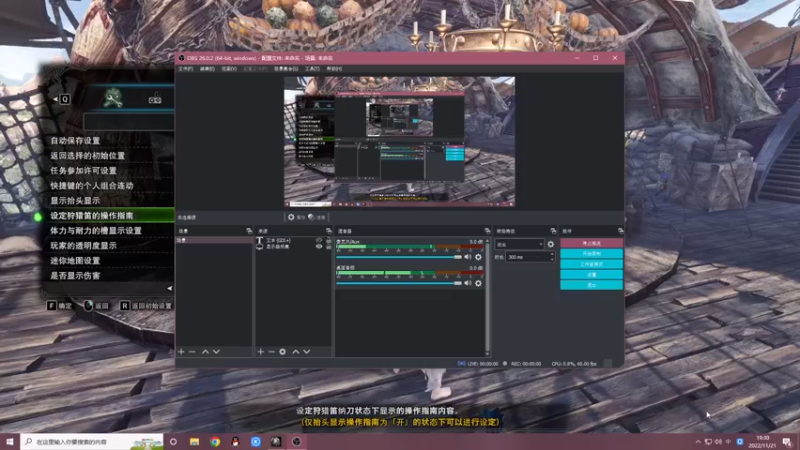
Task: Move the source up in Sources panel
Action: click(x=295, y=352)
